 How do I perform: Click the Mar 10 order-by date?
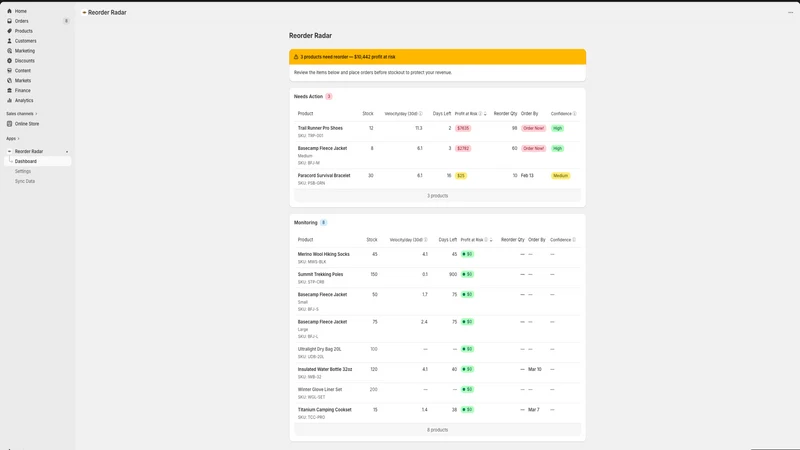coord(535,369)
